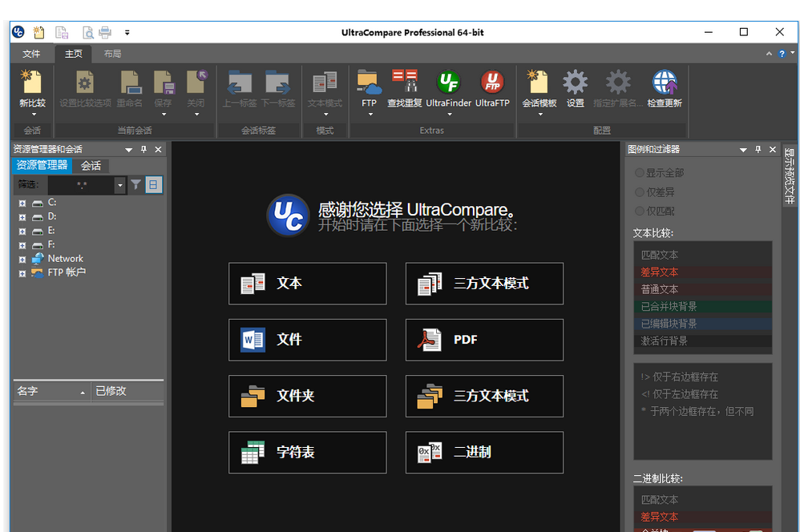
Task: Open the FTP ribbon icon
Action: coord(369,82)
